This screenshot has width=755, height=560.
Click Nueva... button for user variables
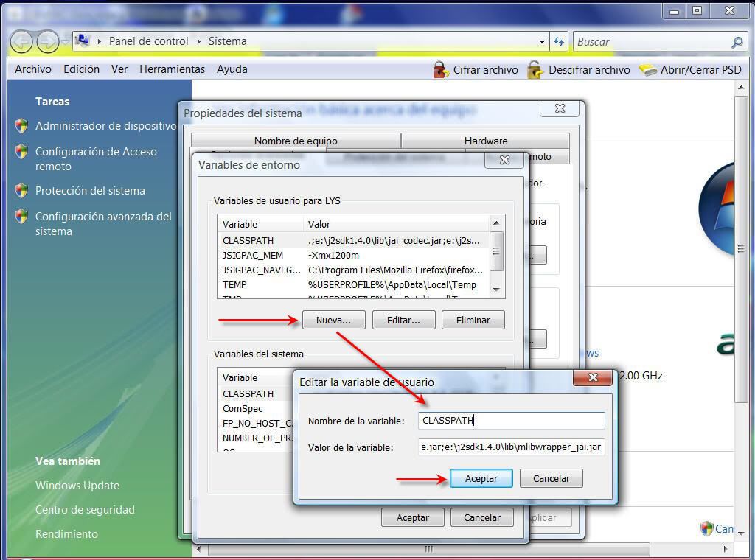(x=334, y=320)
